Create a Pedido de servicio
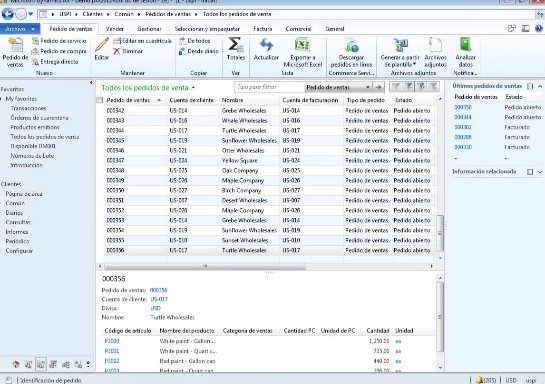 (59, 41)
